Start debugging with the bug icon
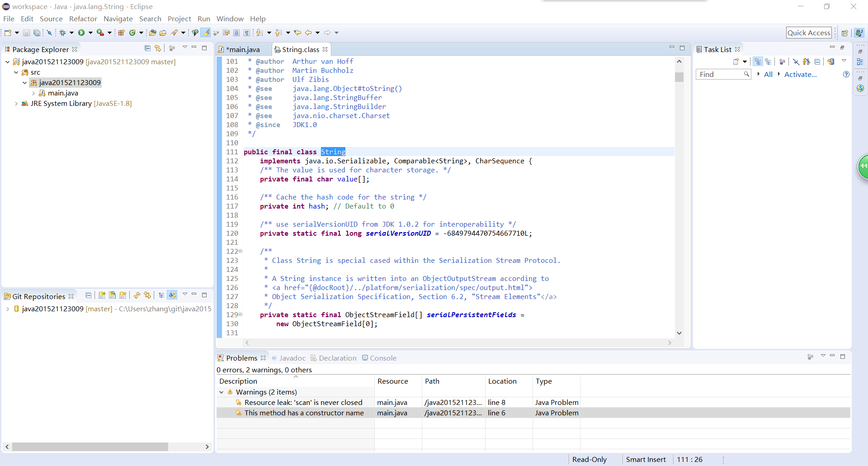This screenshot has height=466, width=868. coord(63,33)
